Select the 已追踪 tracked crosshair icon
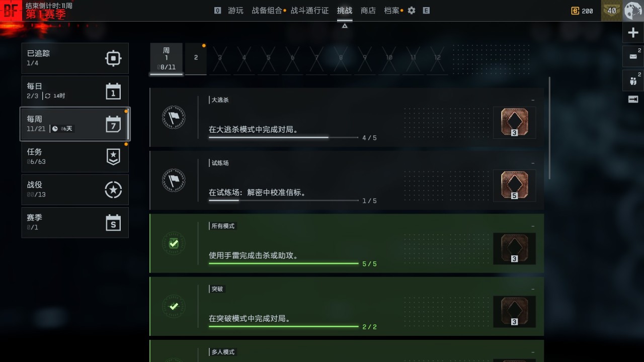Viewport: 644px width, 362px height. pos(113,58)
